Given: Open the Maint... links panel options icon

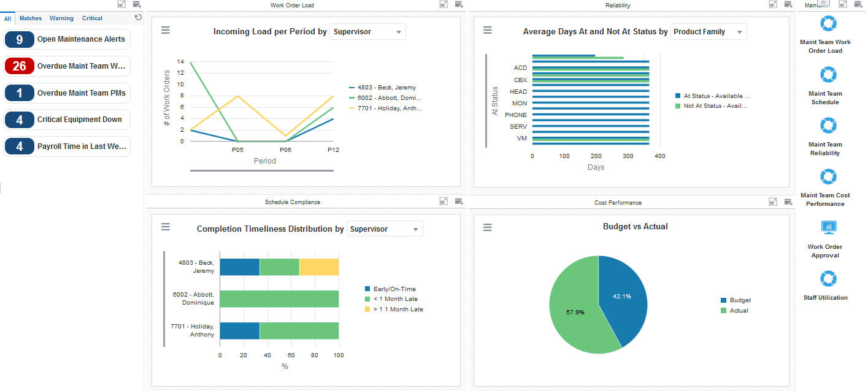Looking at the screenshot, I should pos(858,4).
